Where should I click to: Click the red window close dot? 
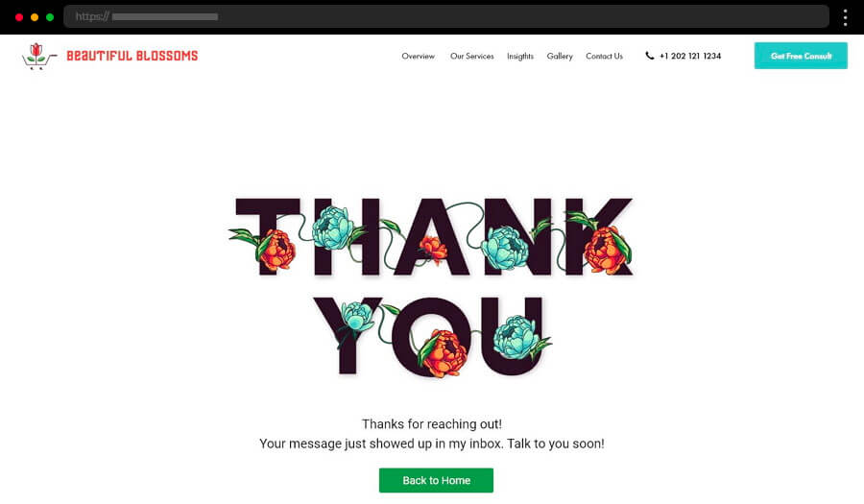pos(19,17)
